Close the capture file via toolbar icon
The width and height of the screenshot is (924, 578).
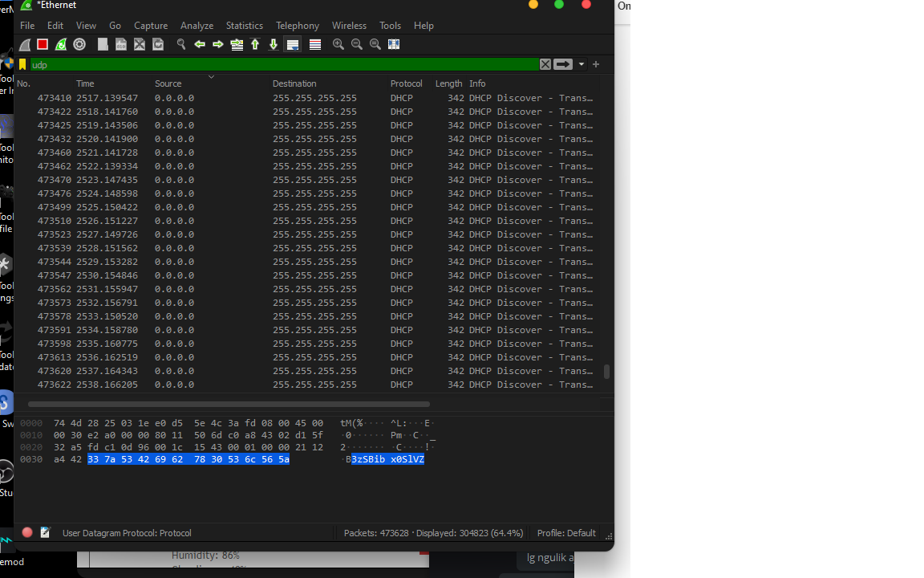point(140,44)
